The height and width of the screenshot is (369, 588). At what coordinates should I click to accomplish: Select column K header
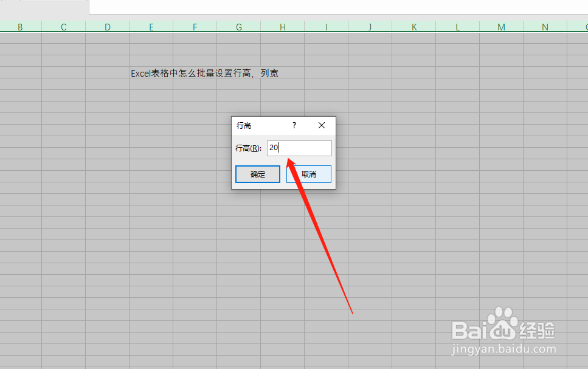pos(414,27)
